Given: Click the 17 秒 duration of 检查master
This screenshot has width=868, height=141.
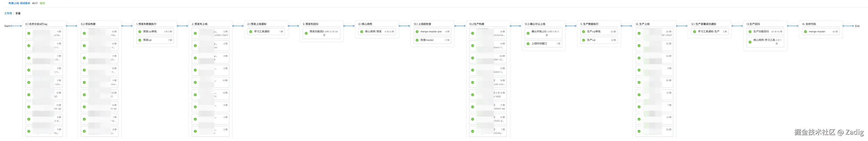Looking at the screenshot, I should tap(447, 40).
